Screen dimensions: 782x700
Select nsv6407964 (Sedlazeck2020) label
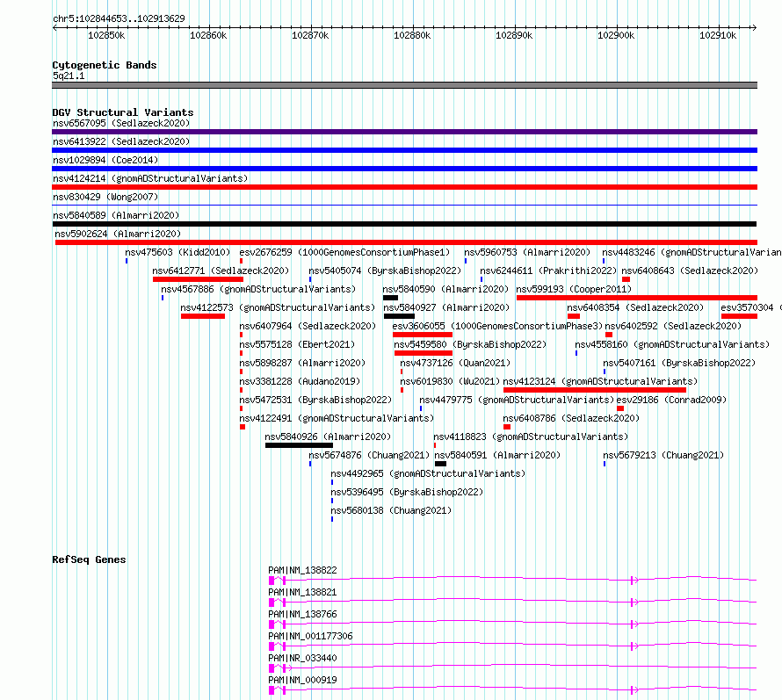pyautogui.click(x=308, y=326)
